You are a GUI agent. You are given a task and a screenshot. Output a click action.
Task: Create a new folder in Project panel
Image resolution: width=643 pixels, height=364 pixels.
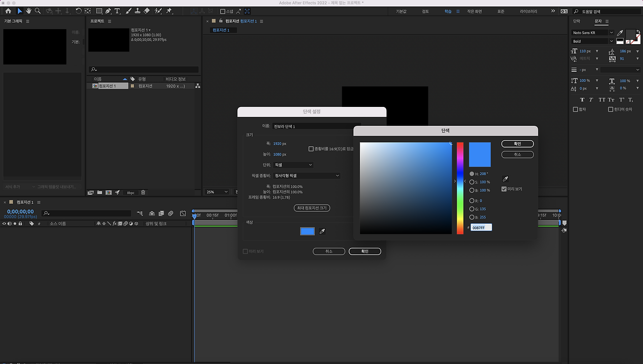[99, 192]
